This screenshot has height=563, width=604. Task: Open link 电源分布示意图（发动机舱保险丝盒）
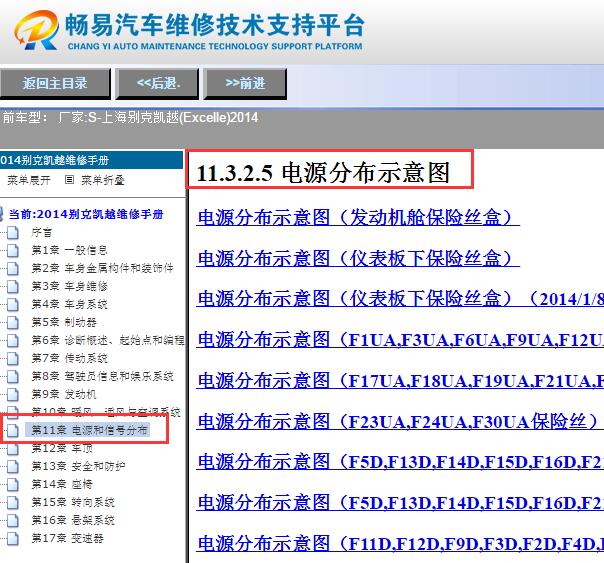pos(358,218)
